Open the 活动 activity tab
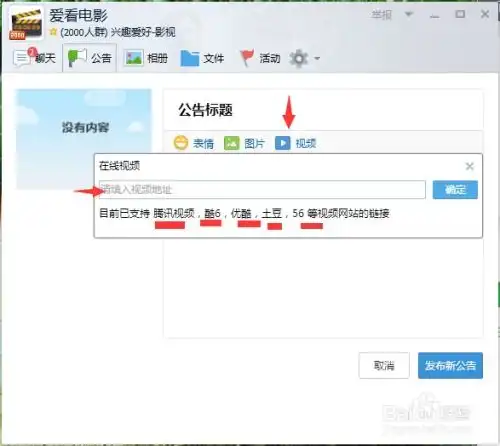 [260, 58]
